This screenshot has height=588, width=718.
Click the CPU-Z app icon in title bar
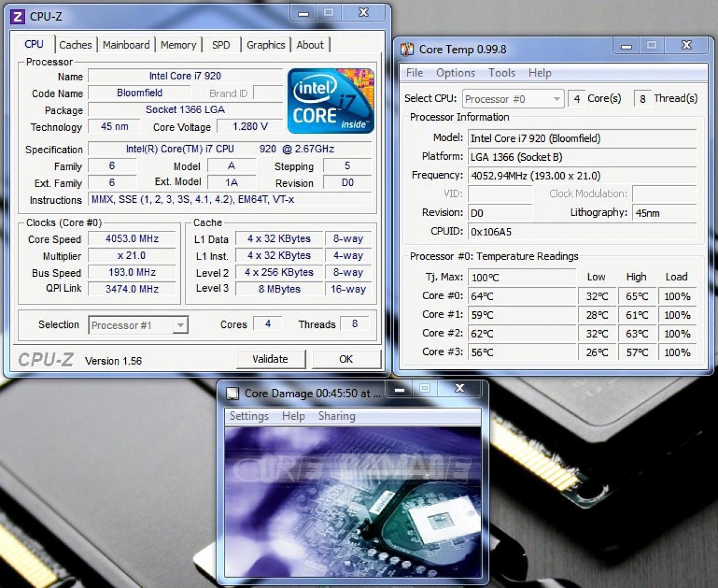[x=18, y=17]
